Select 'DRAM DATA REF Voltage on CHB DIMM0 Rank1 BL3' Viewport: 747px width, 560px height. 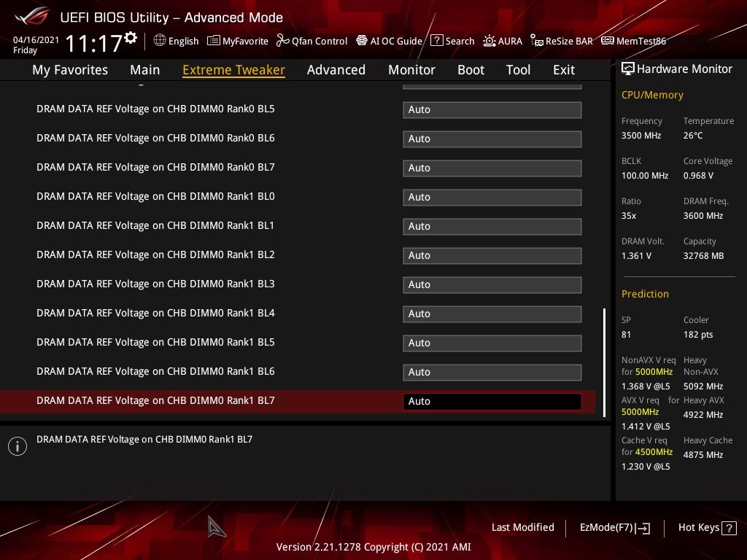click(155, 284)
